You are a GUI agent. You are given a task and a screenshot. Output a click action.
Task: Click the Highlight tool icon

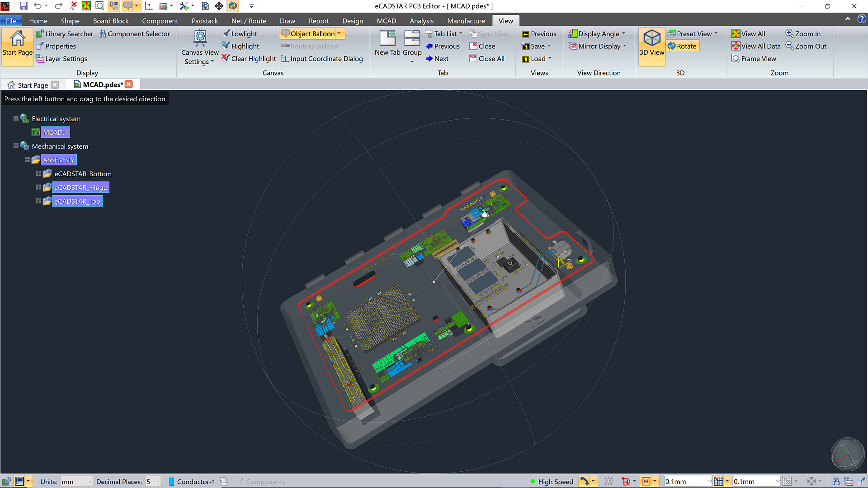(x=226, y=46)
